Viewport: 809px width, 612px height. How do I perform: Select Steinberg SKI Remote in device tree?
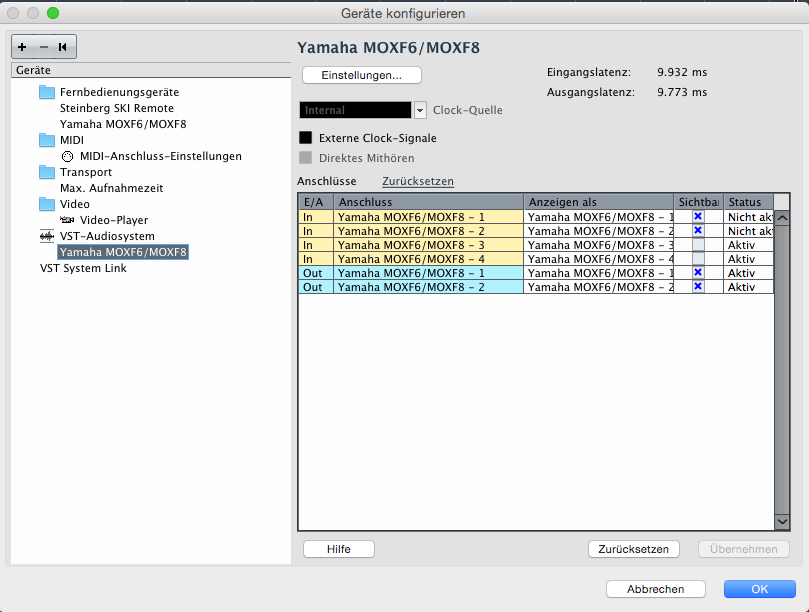click(117, 108)
